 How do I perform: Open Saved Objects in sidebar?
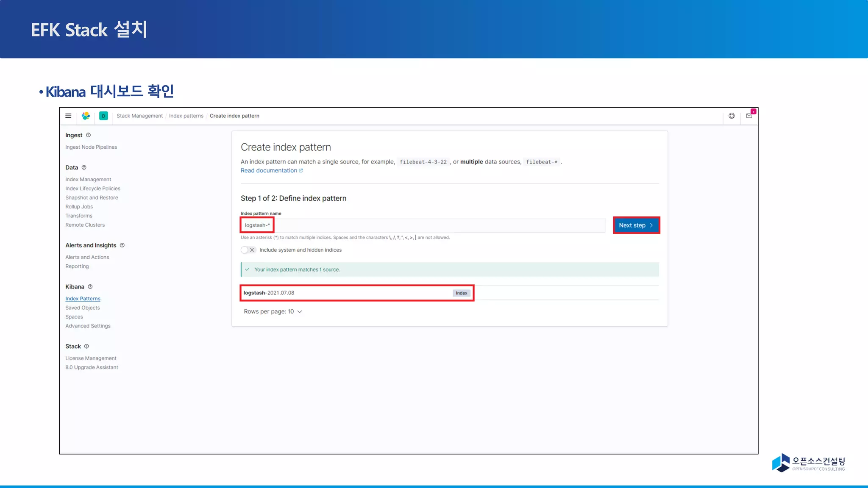click(82, 308)
